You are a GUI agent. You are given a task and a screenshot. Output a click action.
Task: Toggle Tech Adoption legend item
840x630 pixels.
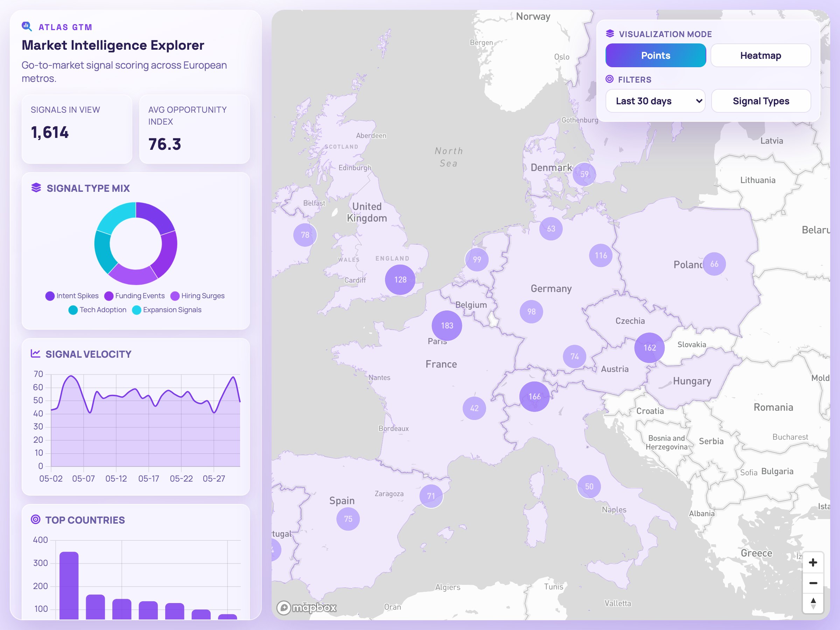click(x=97, y=310)
